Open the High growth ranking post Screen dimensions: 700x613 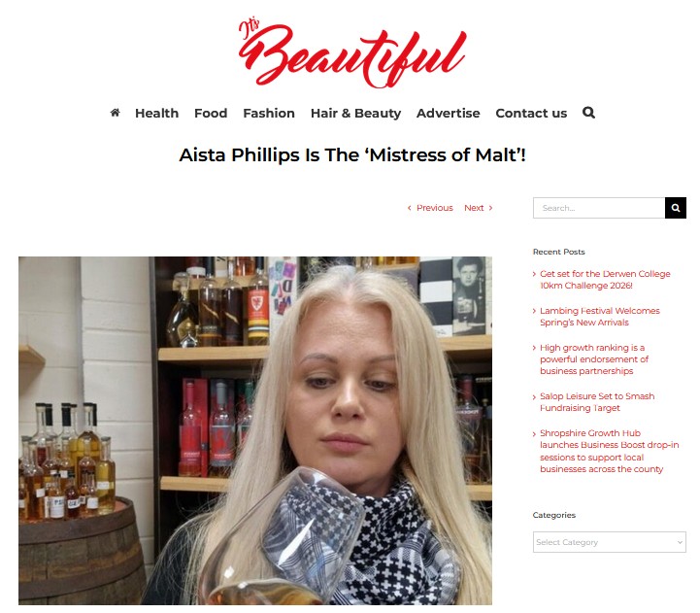click(x=594, y=359)
